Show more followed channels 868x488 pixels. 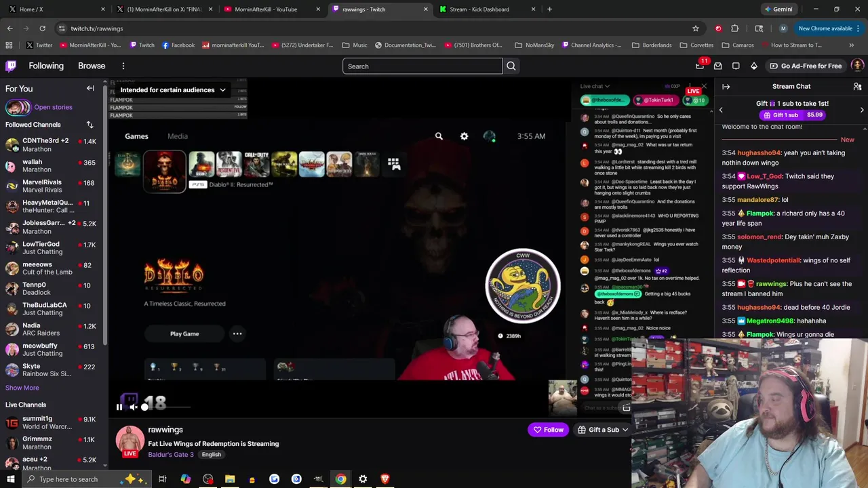[x=22, y=388]
